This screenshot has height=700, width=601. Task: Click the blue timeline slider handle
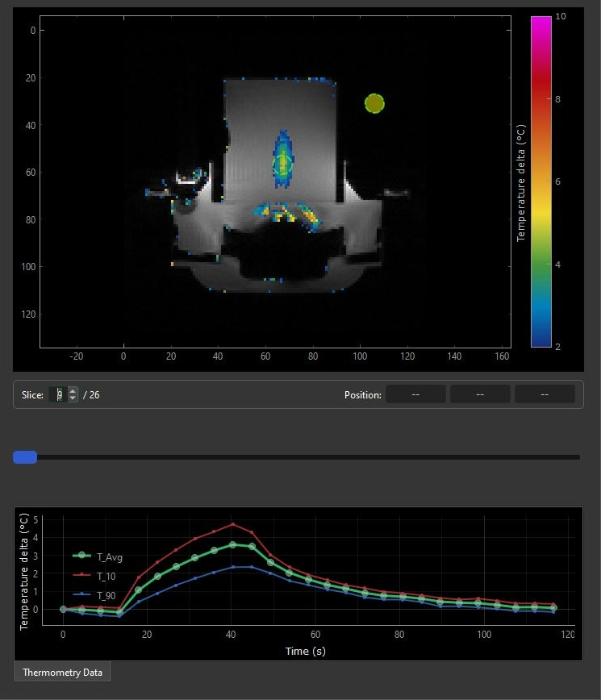[25, 457]
